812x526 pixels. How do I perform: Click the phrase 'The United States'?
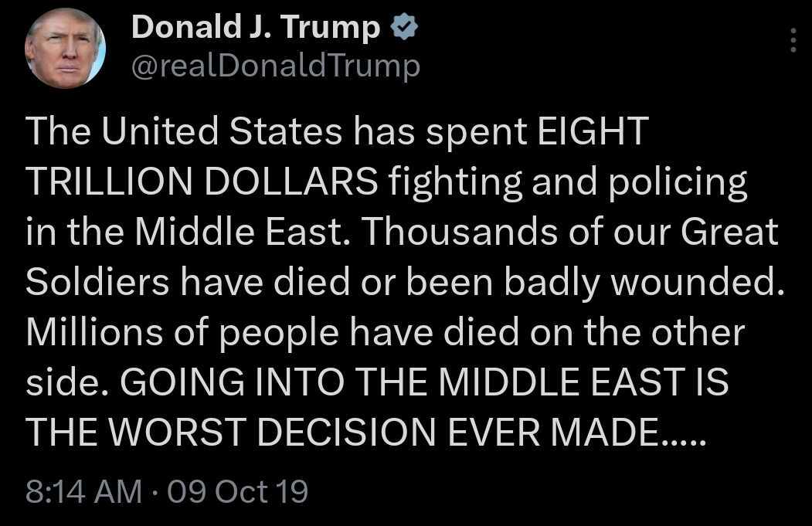pyautogui.click(x=184, y=133)
